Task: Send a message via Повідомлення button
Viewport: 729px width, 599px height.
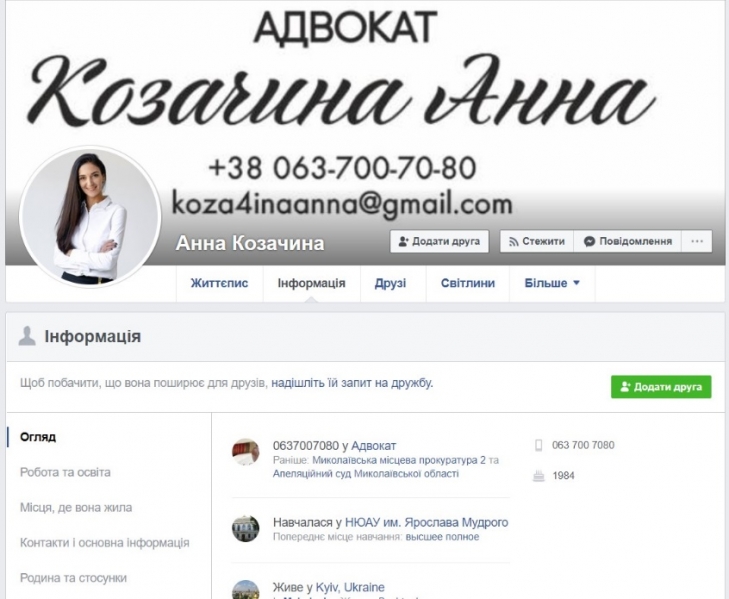Action: (628, 241)
